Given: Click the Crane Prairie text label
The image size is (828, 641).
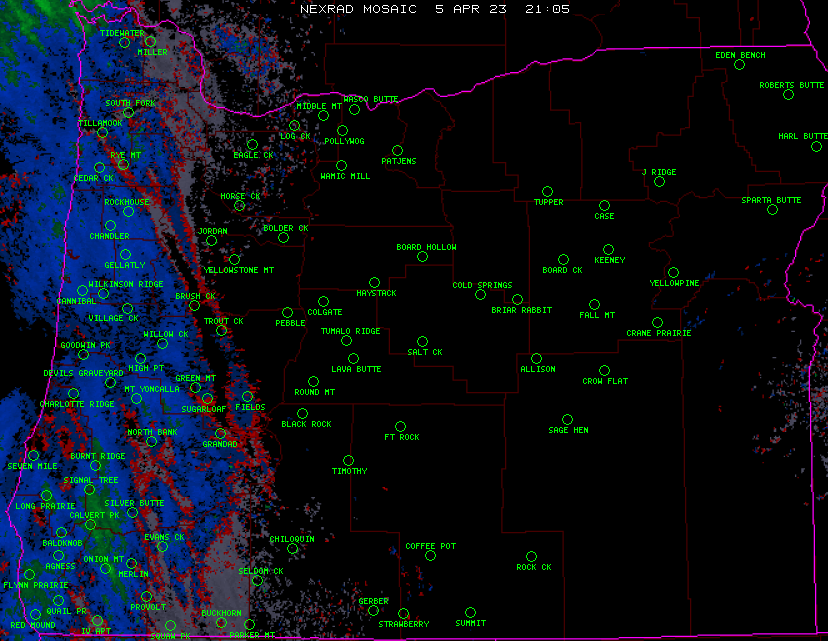Looking at the screenshot, I should tap(658, 333).
